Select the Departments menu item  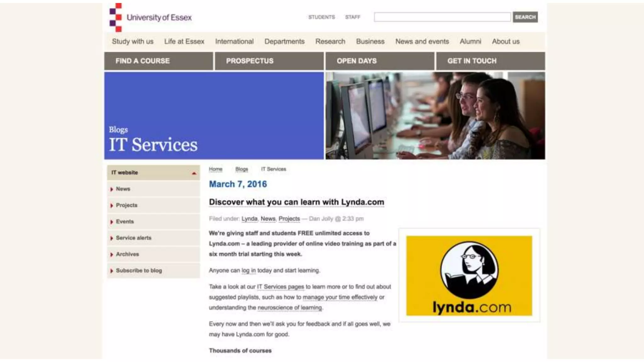pyautogui.click(x=284, y=41)
